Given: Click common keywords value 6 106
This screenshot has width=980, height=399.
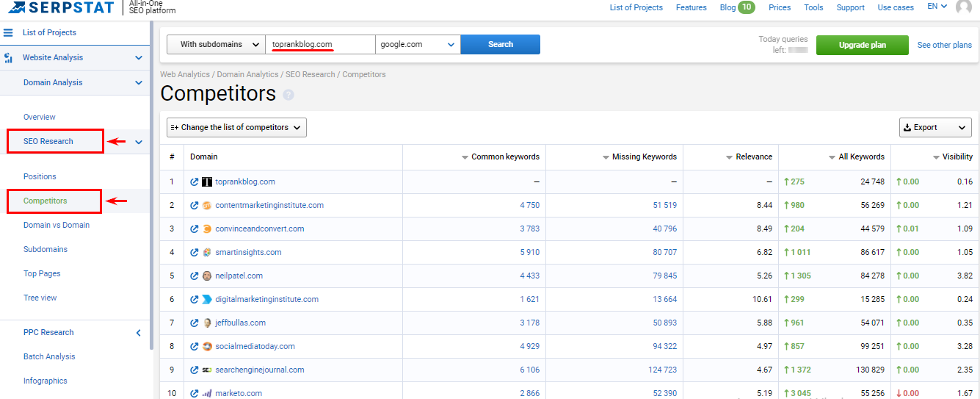Looking at the screenshot, I should click(x=530, y=370).
